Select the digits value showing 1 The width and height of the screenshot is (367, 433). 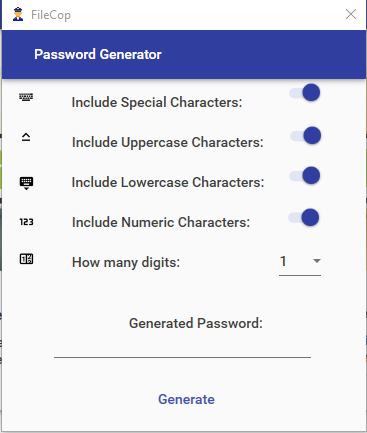300,262
